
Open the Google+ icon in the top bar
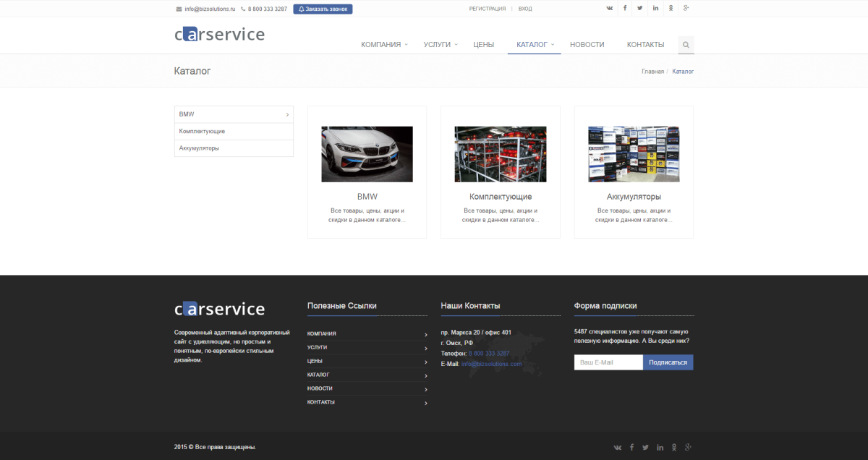686,8
